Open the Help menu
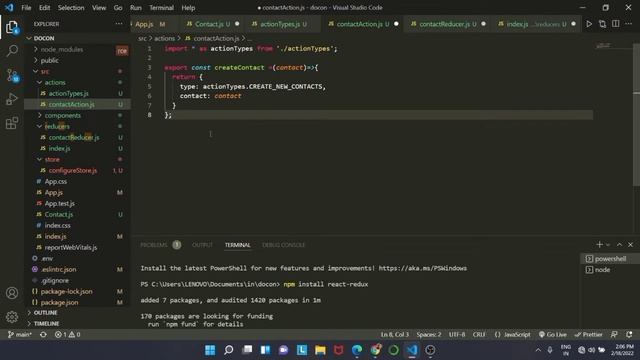The height and width of the screenshot is (360, 640). tap(188, 8)
